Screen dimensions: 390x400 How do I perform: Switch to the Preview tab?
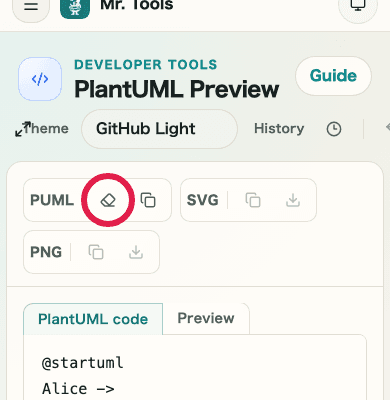click(206, 318)
